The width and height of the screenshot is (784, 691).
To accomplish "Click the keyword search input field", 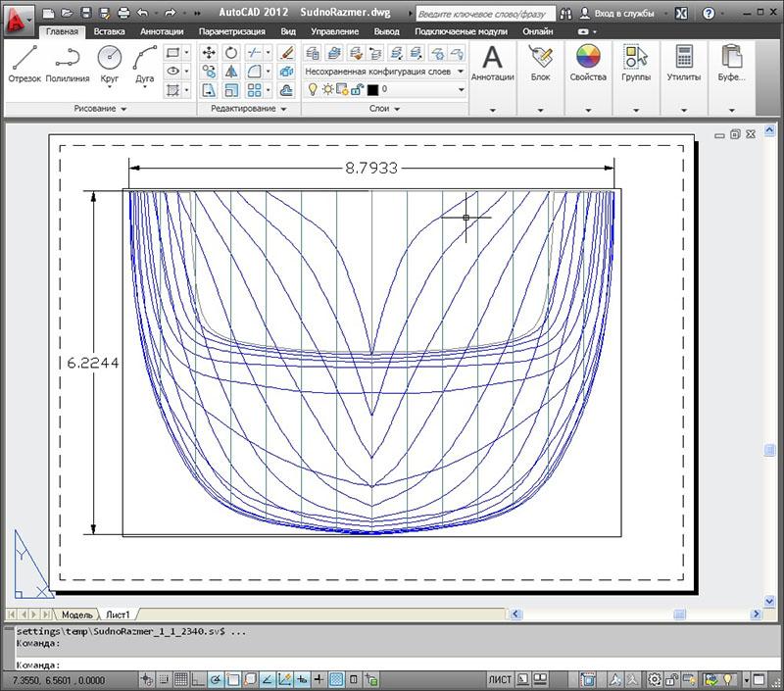I will (487, 15).
